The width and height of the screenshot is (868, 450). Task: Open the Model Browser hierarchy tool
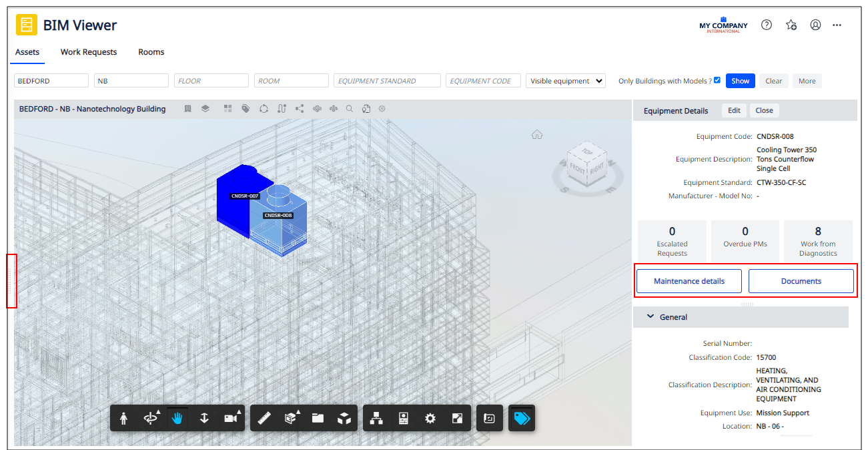coord(377,418)
